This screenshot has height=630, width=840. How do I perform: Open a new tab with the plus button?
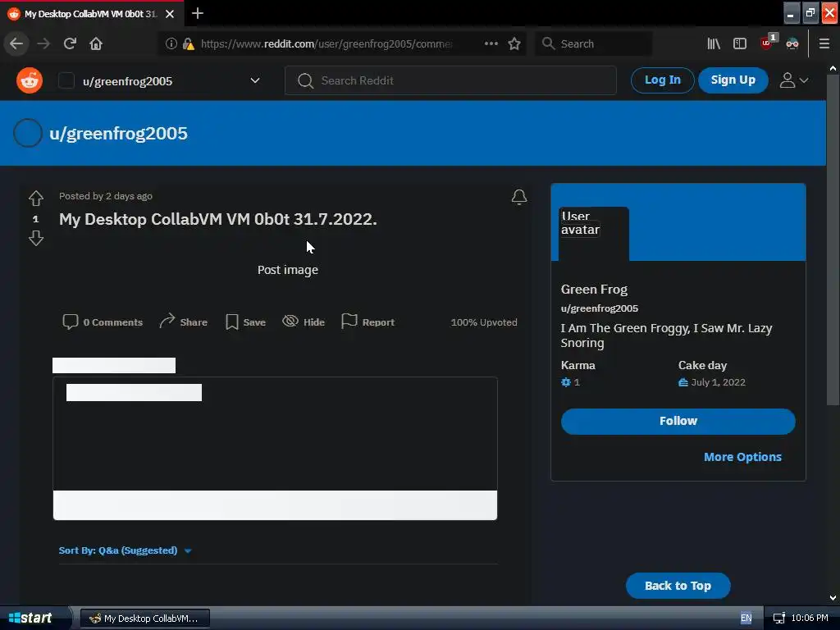point(198,13)
